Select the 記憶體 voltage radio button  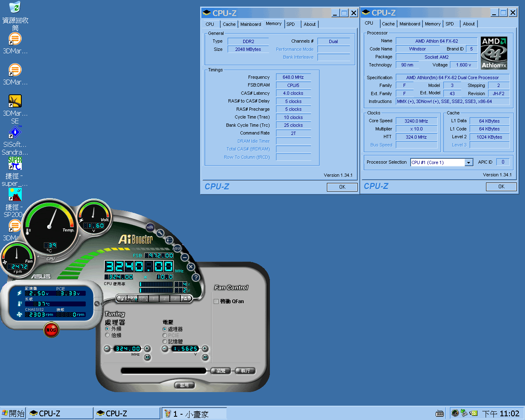(x=165, y=341)
